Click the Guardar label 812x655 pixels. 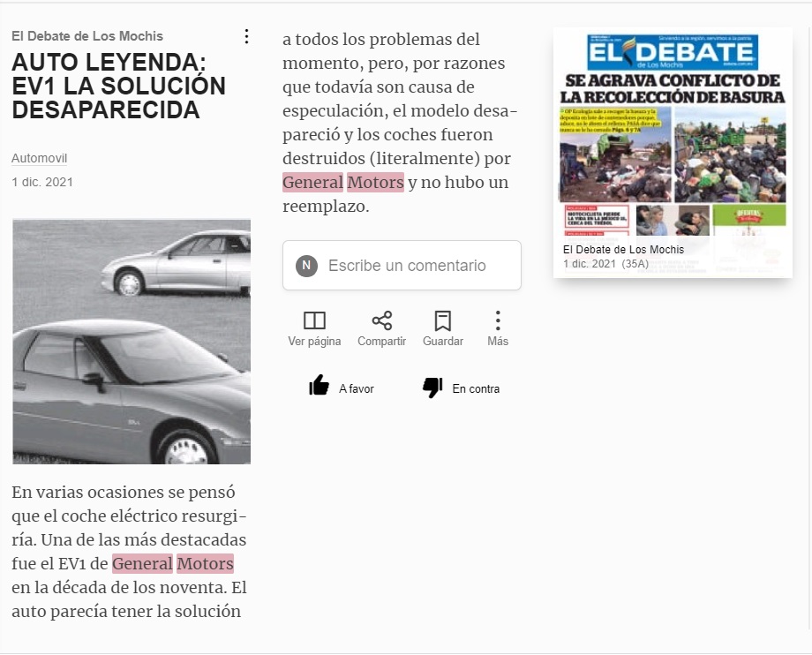(x=443, y=342)
